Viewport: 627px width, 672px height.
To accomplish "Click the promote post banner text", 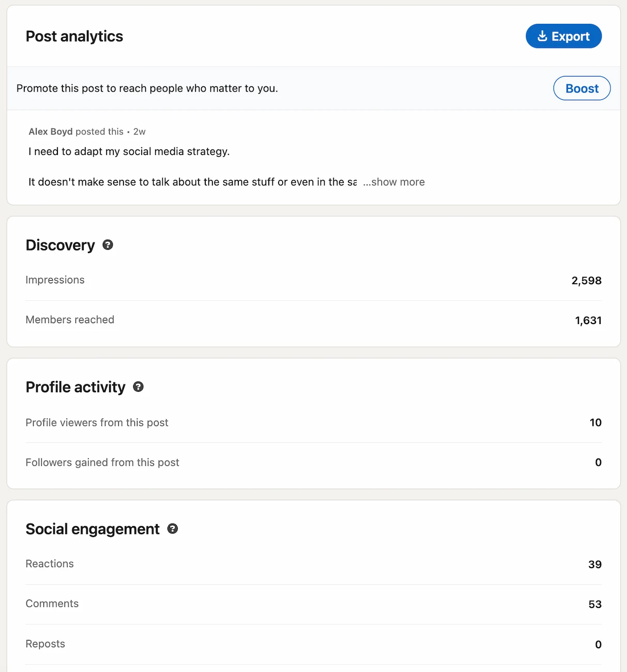I will (x=147, y=88).
